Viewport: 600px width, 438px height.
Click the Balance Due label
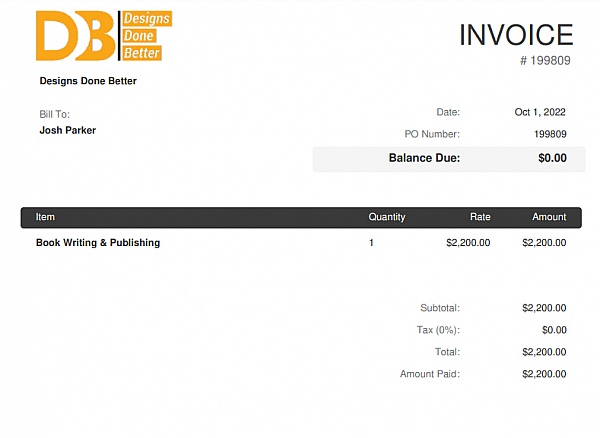point(424,158)
